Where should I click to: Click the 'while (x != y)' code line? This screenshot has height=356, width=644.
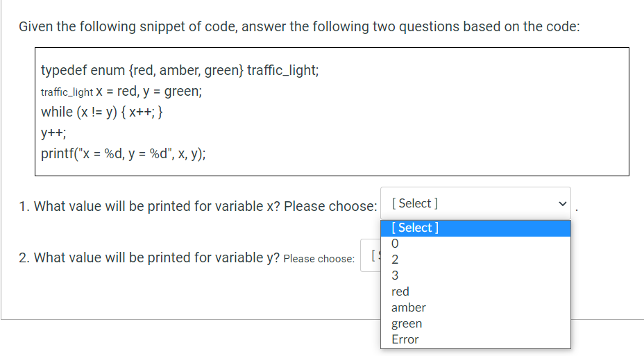101,112
